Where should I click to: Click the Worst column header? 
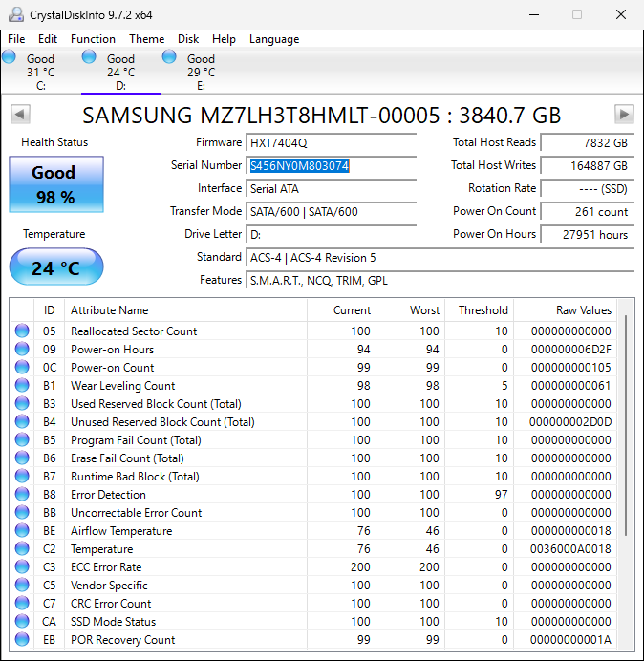(410, 310)
